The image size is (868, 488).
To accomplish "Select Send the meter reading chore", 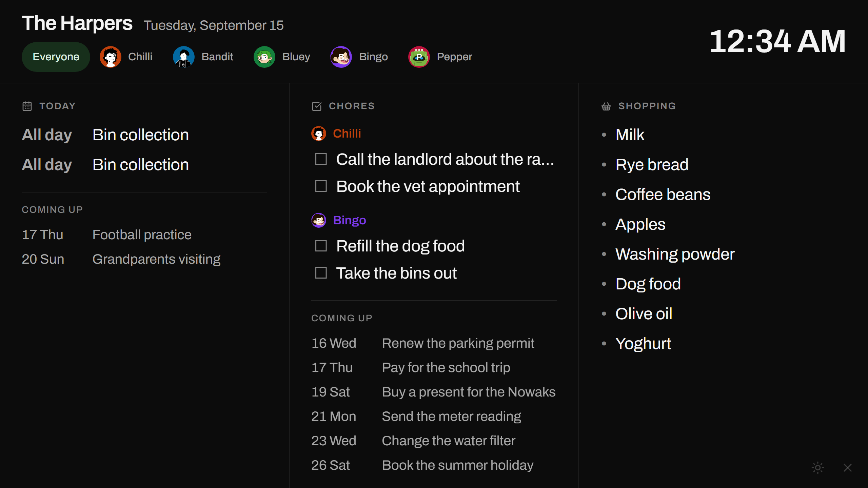I will coord(434,416).
